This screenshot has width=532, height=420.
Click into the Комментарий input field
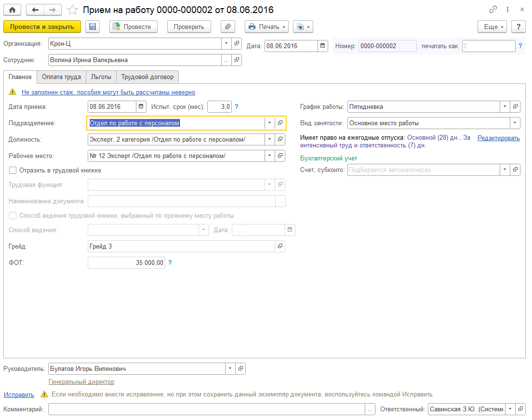pyautogui.click(x=206, y=409)
